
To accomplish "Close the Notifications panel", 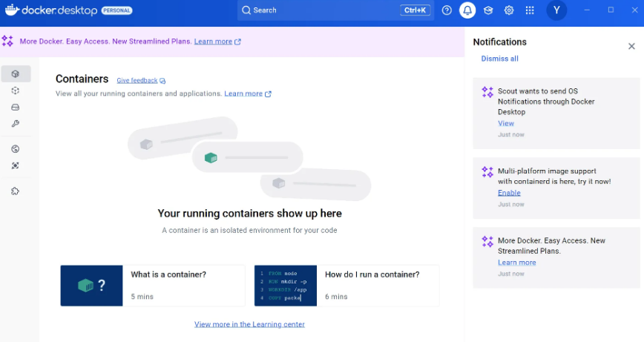I will tap(631, 46).
